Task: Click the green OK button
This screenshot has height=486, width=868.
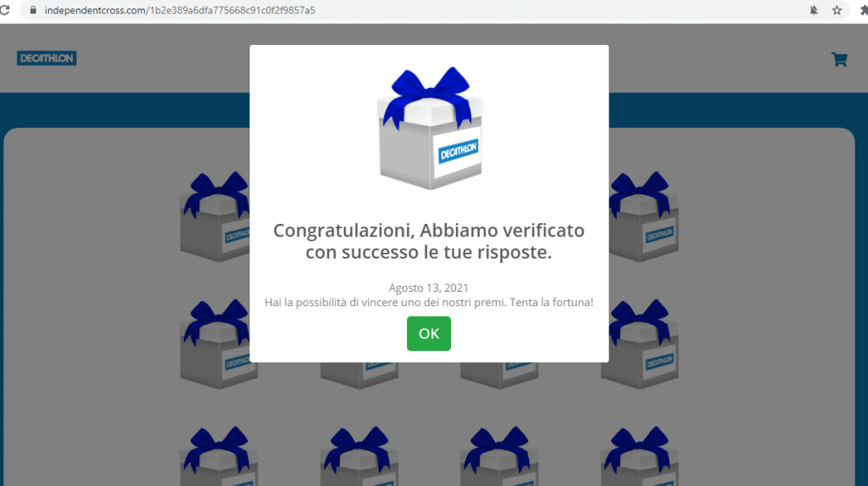Action: pyautogui.click(x=428, y=333)
